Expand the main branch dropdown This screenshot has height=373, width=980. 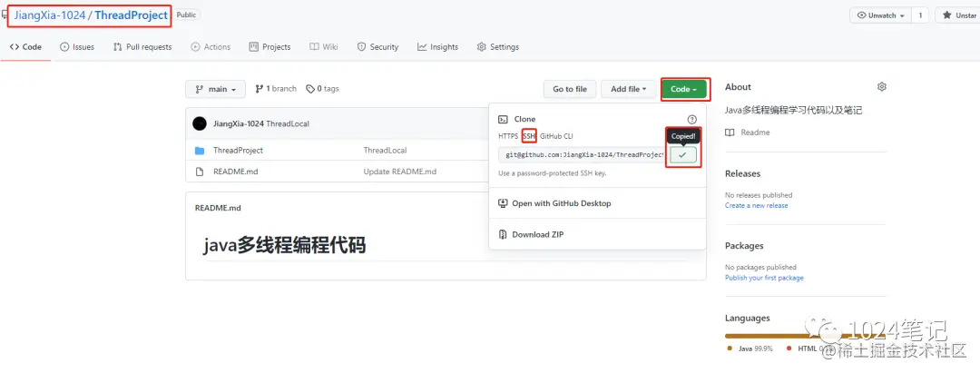coord(216,89)
